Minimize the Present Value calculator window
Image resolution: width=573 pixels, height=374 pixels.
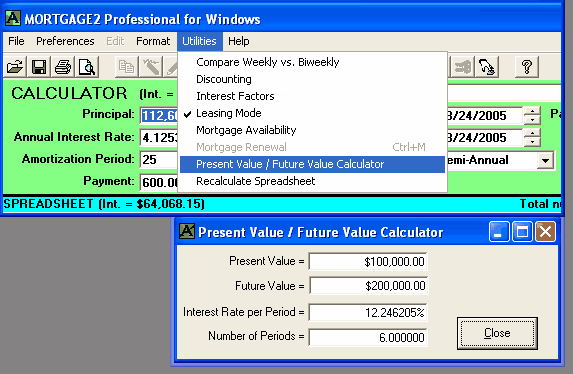[x=499, y=232]
